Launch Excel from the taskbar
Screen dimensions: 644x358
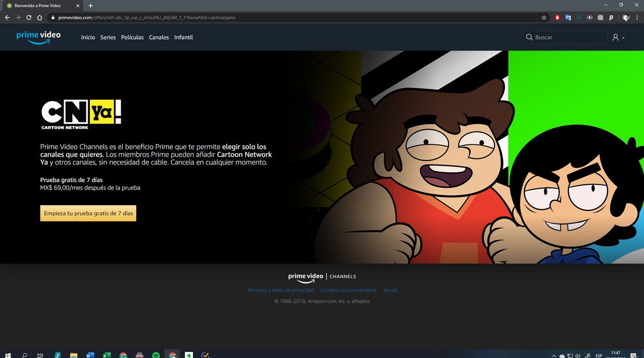pos(107,355)
